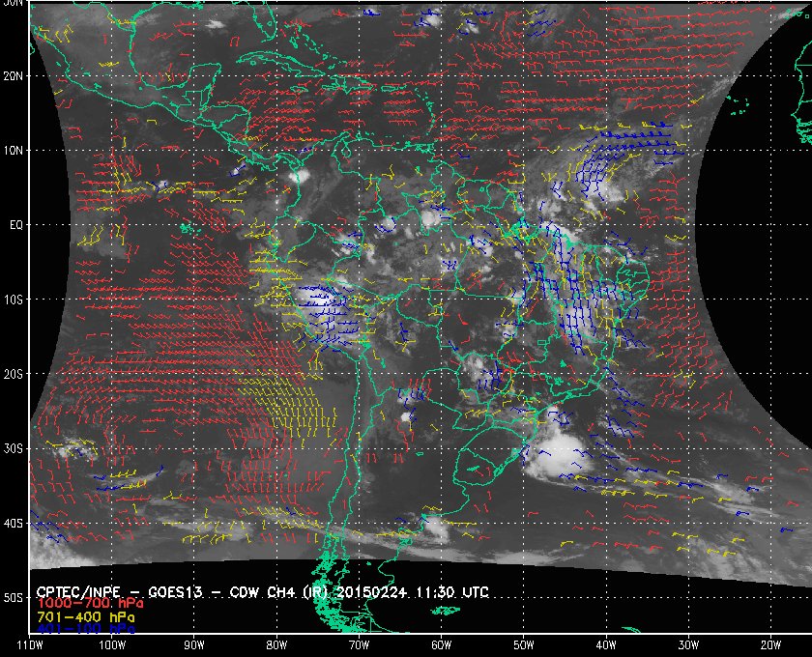Screen dimensions: 812x657
Task: Click the blue 401-100 hPa legend entry
Action: tap(86, 630)
